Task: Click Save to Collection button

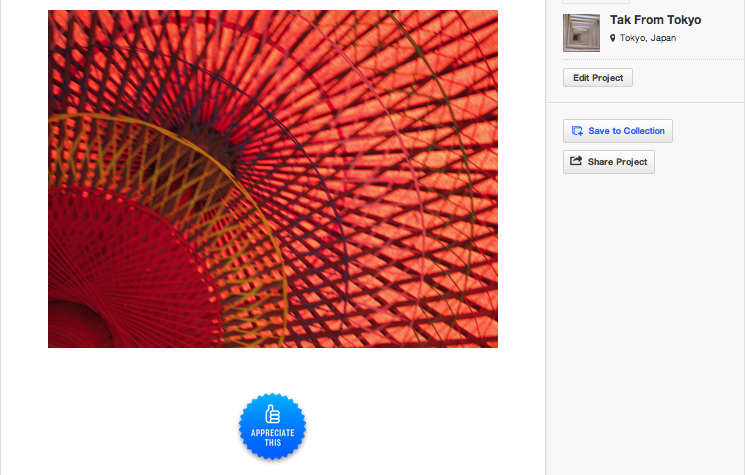Action: coord(618,131)
